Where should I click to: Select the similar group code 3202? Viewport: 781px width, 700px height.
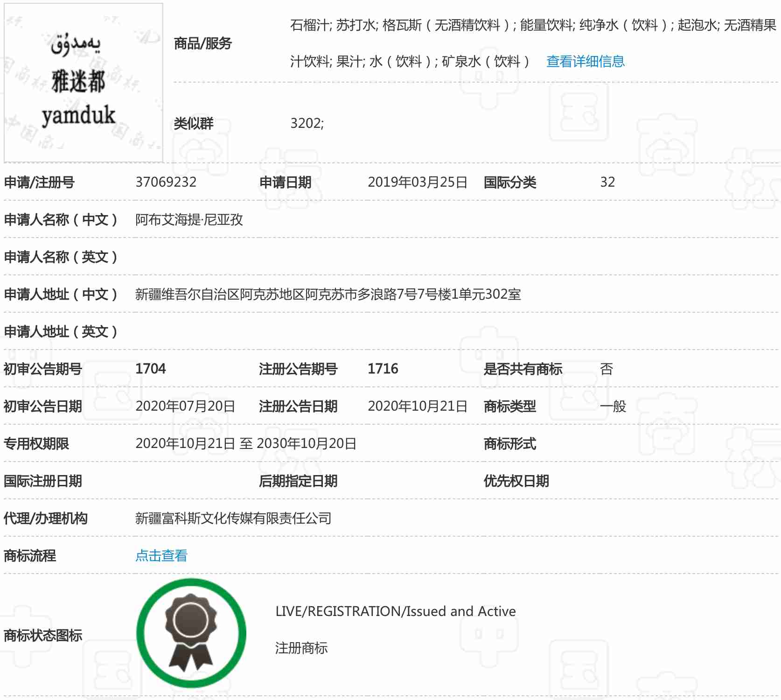point(307,123)
